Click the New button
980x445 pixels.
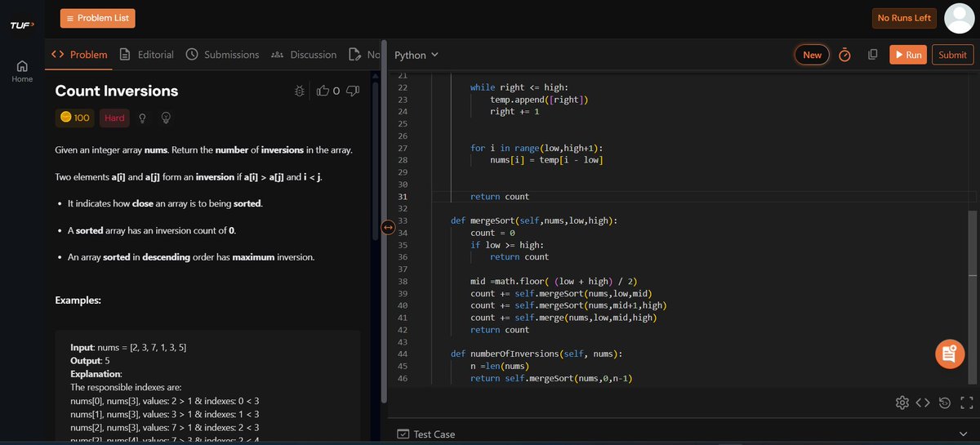(813, 55)
